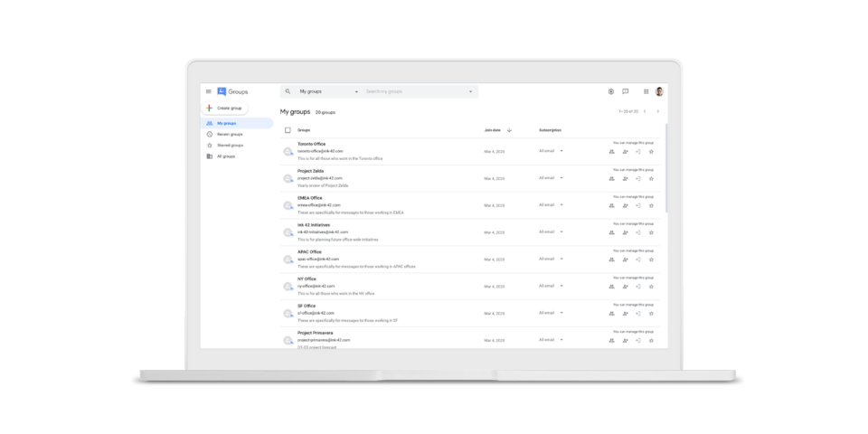Add members to Project Zelda group
Image resolution: width=868 pixels, height=434 pixels.
(x=625, y=179)
